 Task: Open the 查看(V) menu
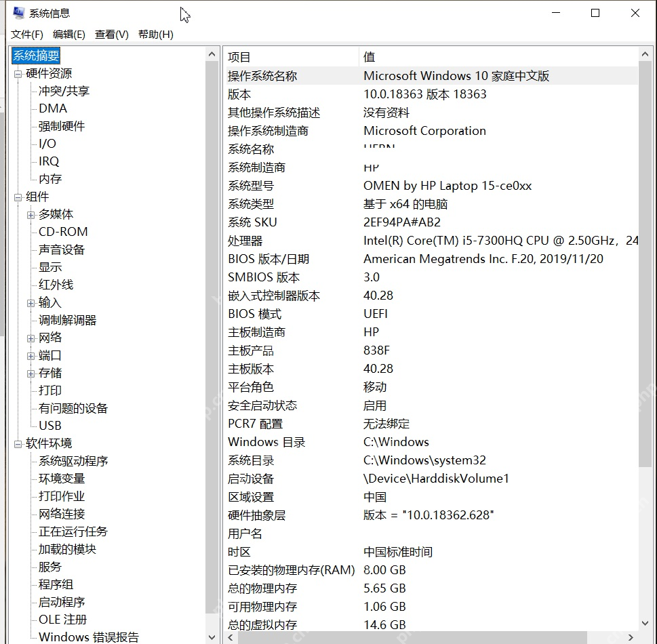pos(111,35)
